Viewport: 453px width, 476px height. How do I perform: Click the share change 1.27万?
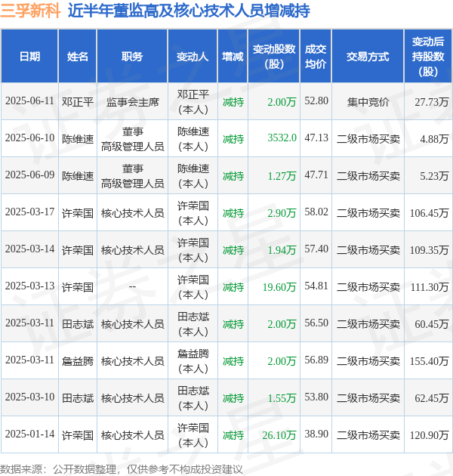click(x=282, y=176)
